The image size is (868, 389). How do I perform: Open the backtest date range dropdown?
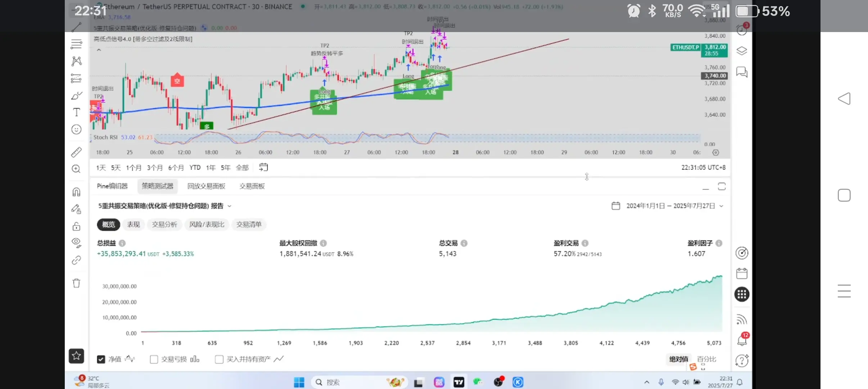point(668,206)
